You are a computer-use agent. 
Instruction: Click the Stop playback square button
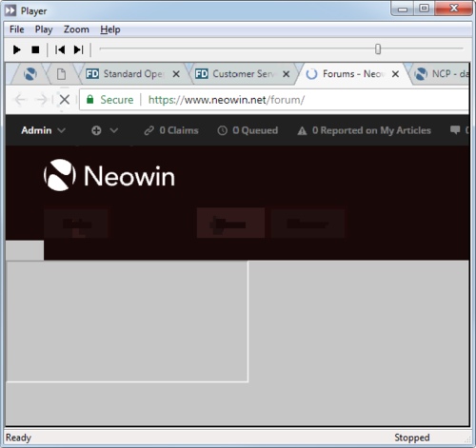[x=35, y=49]
